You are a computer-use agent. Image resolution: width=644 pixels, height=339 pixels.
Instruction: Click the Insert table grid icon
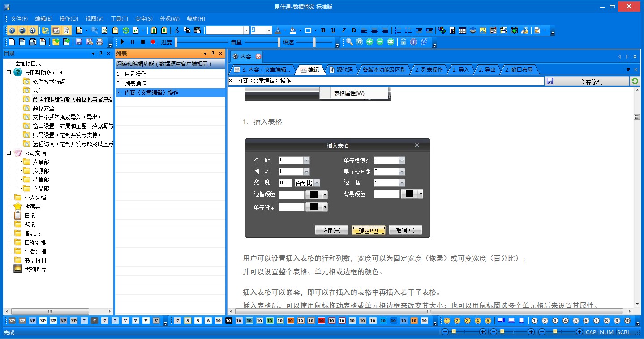(x=463, y=30)
